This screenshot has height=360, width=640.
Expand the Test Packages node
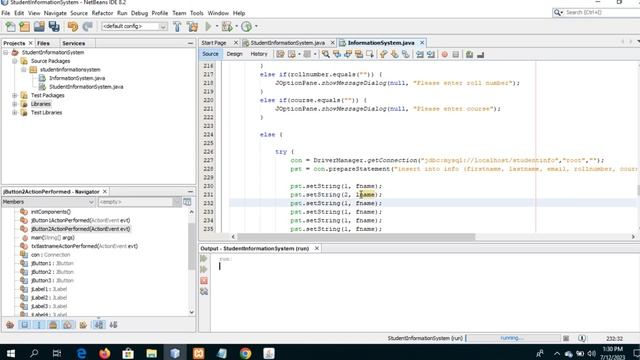click(15, 95)
